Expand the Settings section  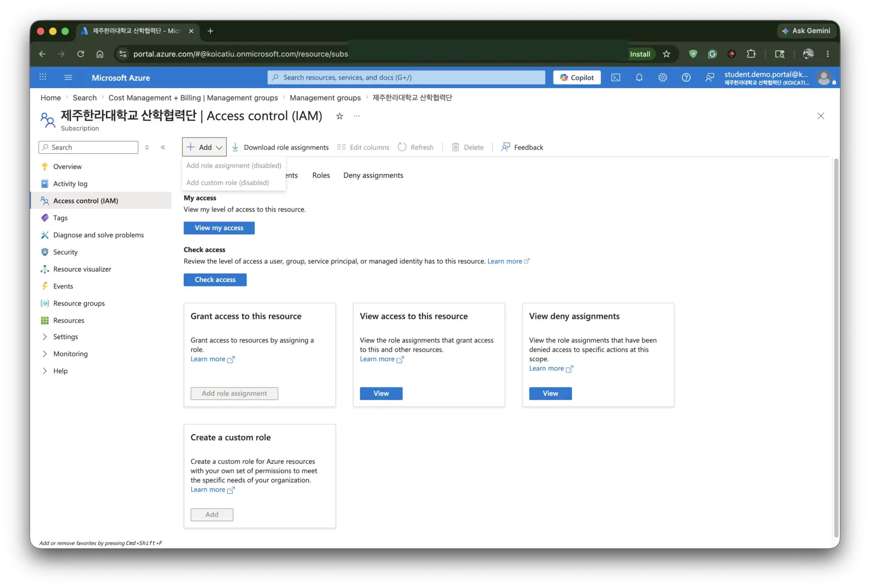click(101, 337)
